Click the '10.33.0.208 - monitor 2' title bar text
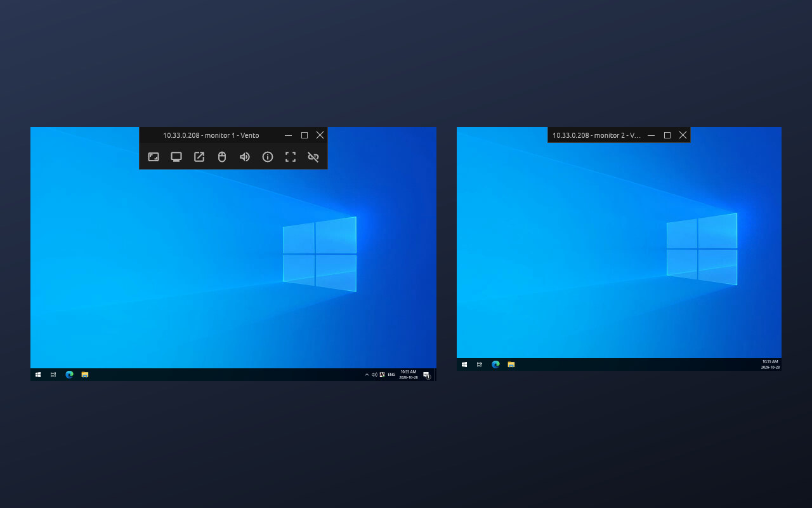812x508 pixels. [596, 135]
